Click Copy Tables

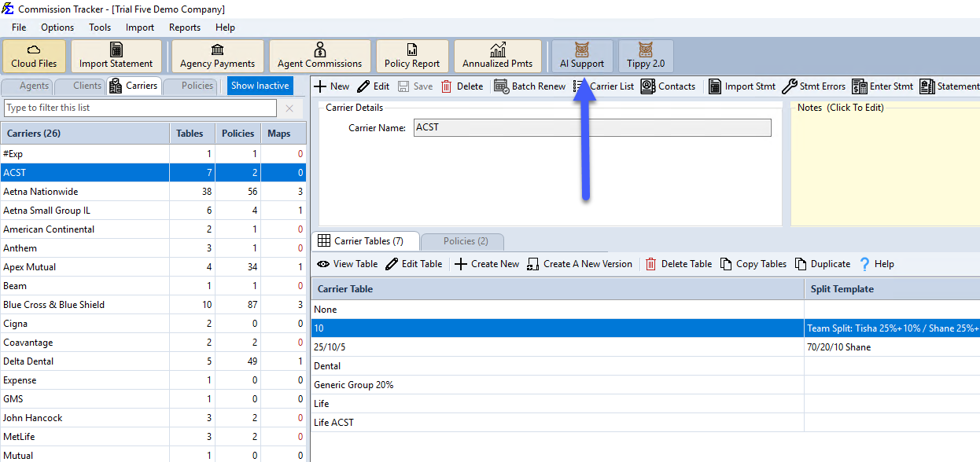click(x=753, y=264)
